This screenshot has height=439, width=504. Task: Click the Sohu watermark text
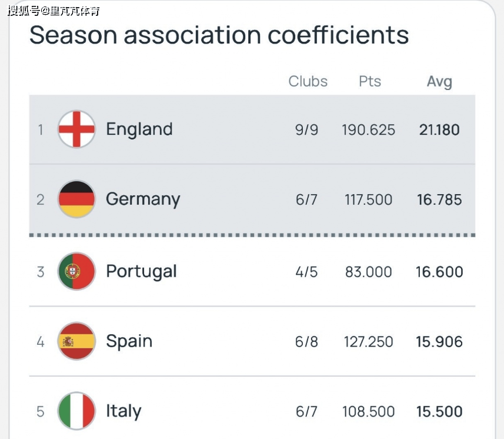(x=54, y=11)
